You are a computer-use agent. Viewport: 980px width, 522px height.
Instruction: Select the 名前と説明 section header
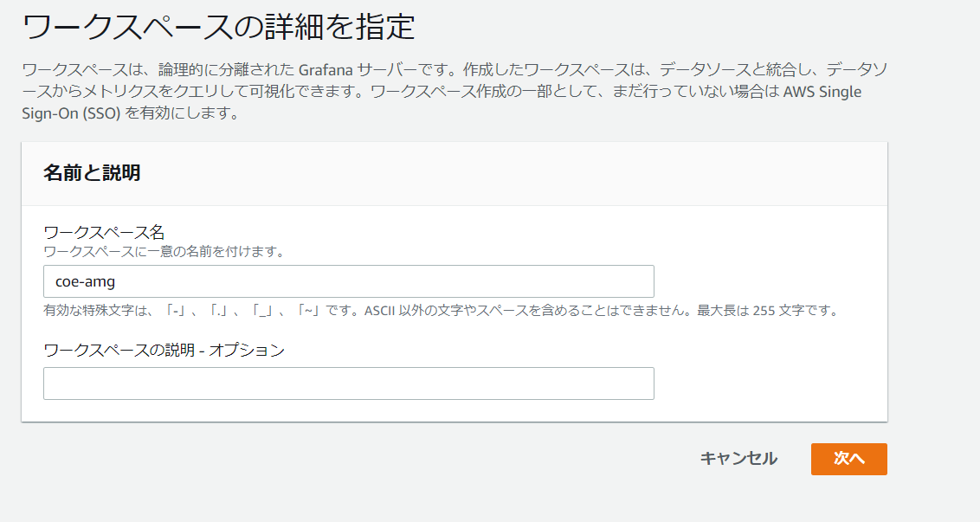point(92,173)
